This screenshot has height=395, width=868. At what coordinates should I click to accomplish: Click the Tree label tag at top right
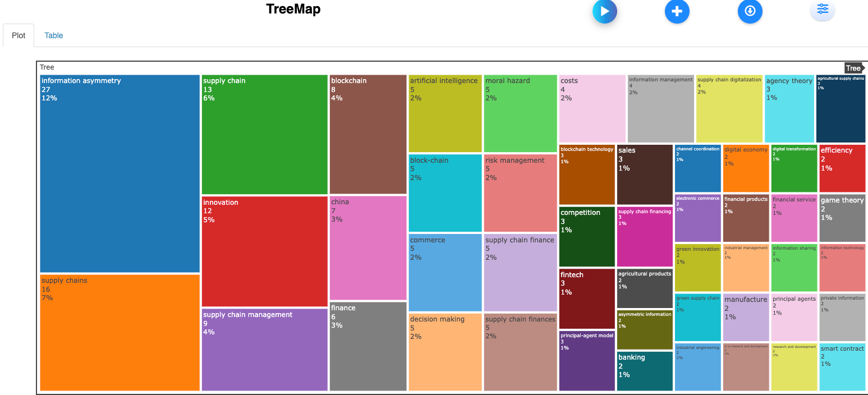tap(853, 68)
